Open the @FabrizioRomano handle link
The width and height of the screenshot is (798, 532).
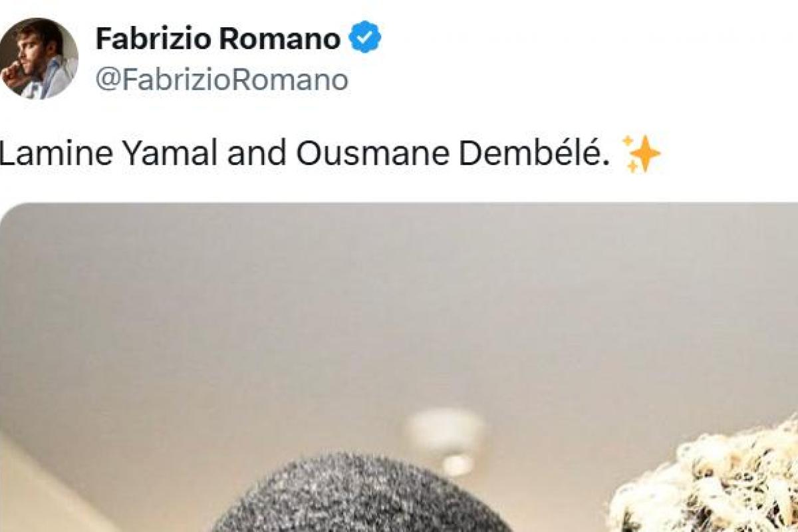tap(222, 80)
